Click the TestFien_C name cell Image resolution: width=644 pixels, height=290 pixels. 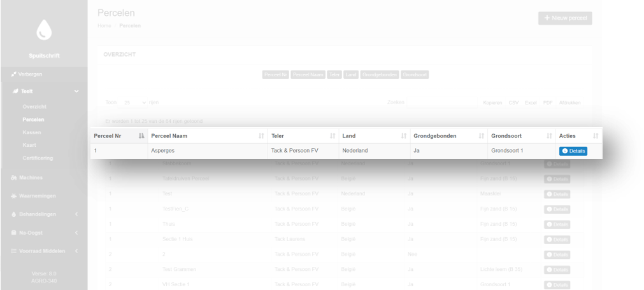(175, 209)
